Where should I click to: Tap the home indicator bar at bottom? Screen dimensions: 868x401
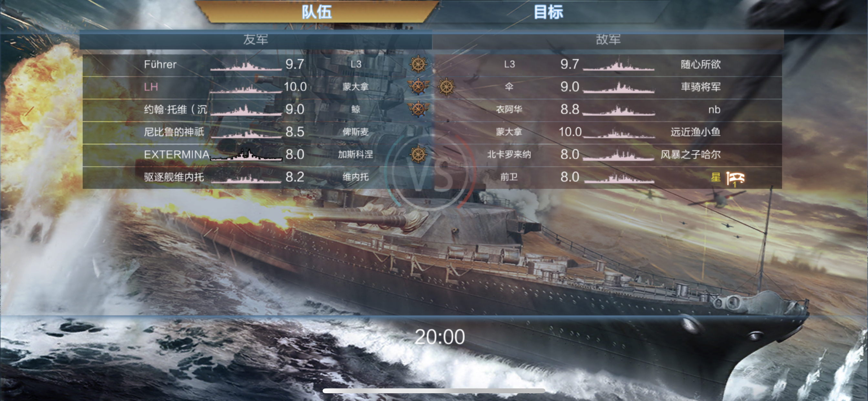(434, 391)
